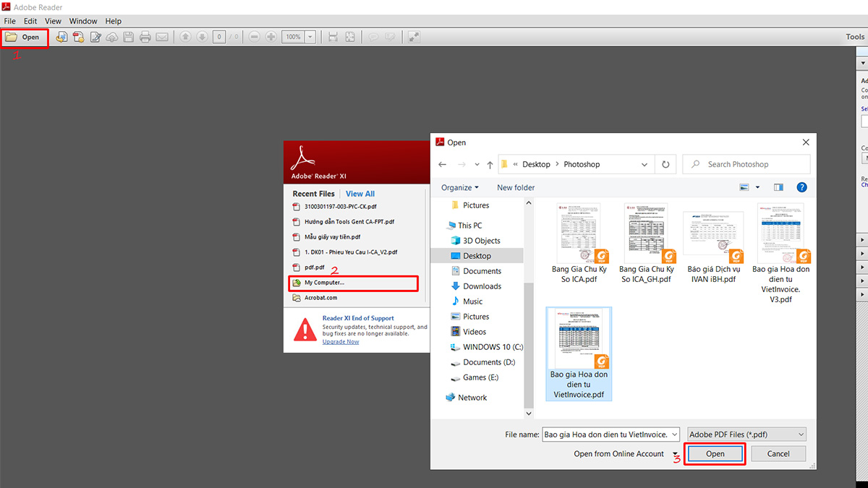Screen dimensions: 868x488
Task: Expand the recent locations chevron in dialog
Action: pyautogui.click(x=477, y=165)
